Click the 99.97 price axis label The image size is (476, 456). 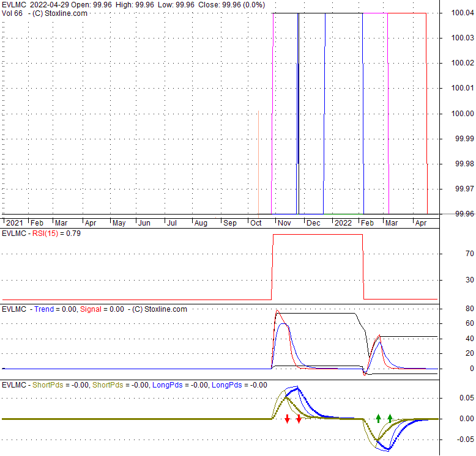coord(464,189)
